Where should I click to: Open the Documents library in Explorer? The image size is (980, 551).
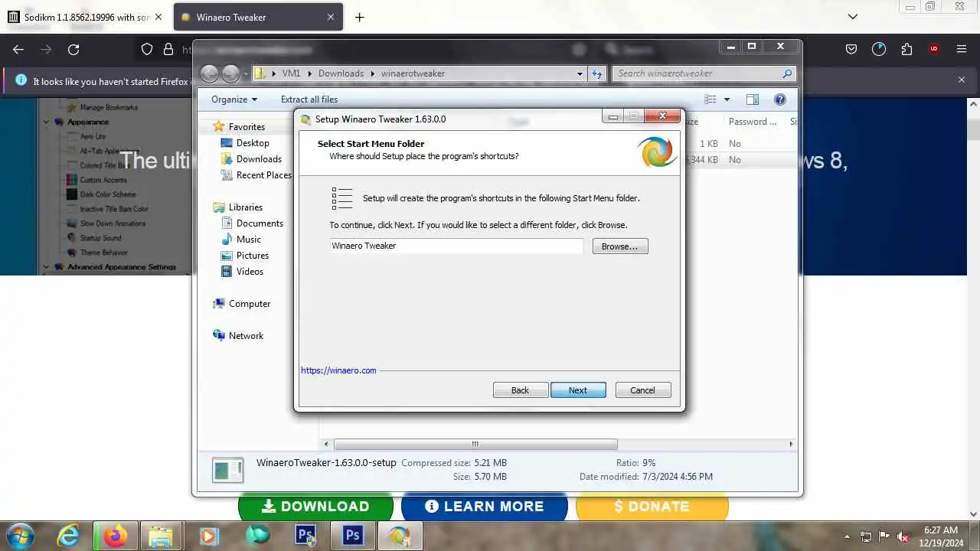pyautogui.click(x=260, y=223)
